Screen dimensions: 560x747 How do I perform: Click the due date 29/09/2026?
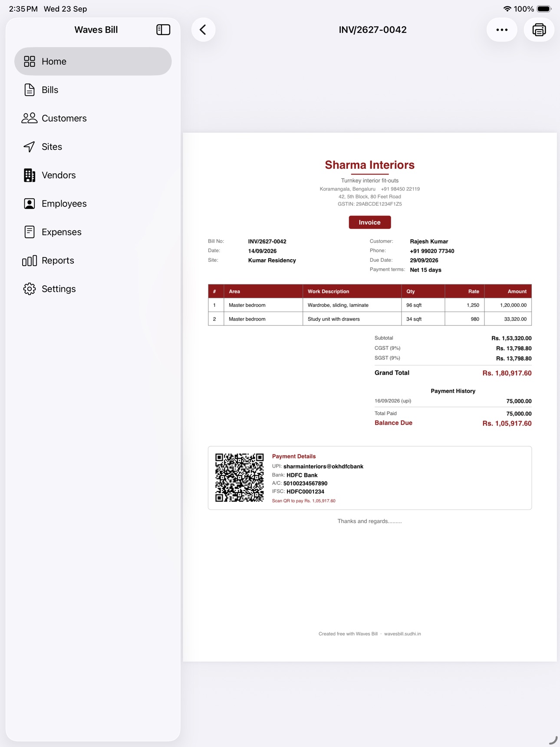424,260
